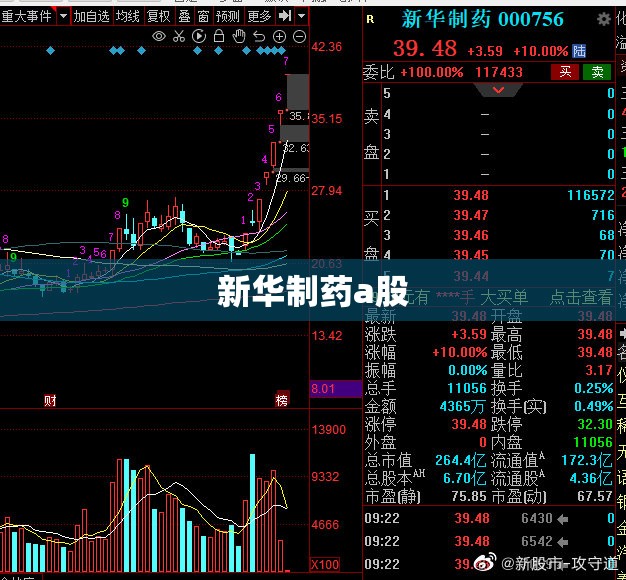Click the 35.15 price axis label
The width and height of the screenshot is (626, 580).
(x=327, y=119)
